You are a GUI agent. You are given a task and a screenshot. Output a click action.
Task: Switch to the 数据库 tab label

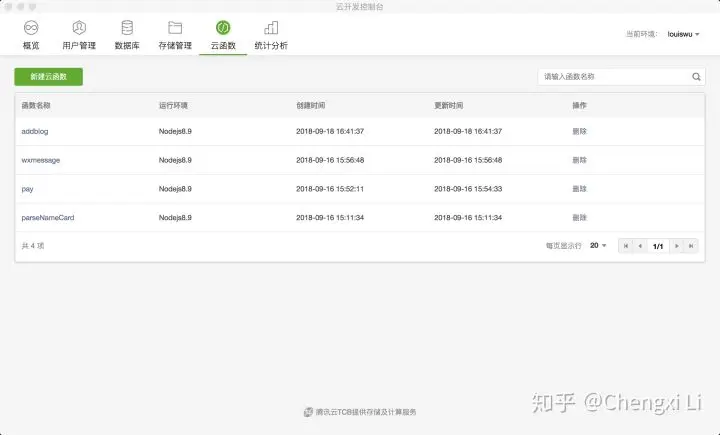127,45
